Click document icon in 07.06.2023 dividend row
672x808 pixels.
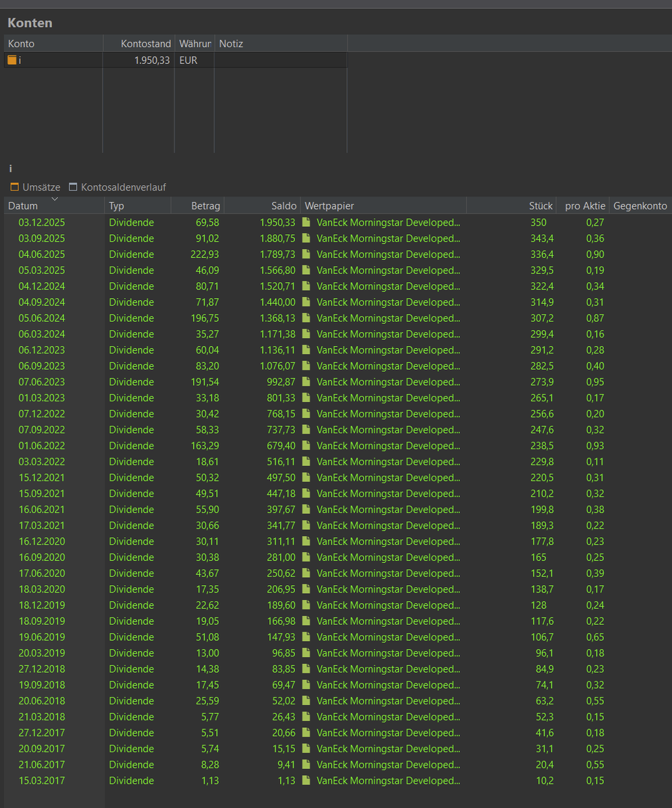[306, 382]
